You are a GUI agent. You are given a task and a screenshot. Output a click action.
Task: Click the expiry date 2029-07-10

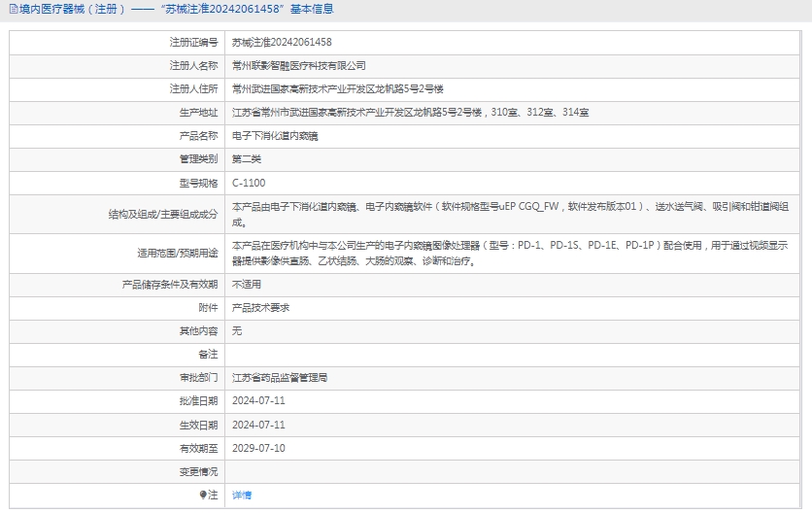point(258,449)
